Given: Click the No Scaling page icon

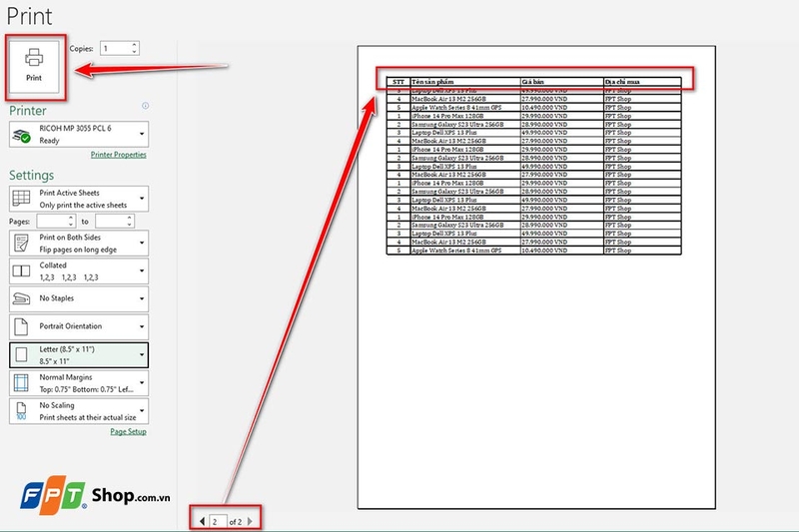Looking at the screenshot, I should click(x=21, y=410).
